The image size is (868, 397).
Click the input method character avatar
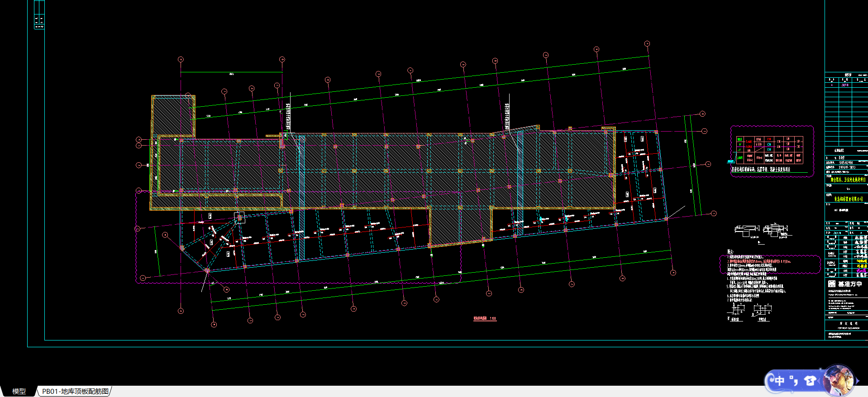[x=838, y=380]
